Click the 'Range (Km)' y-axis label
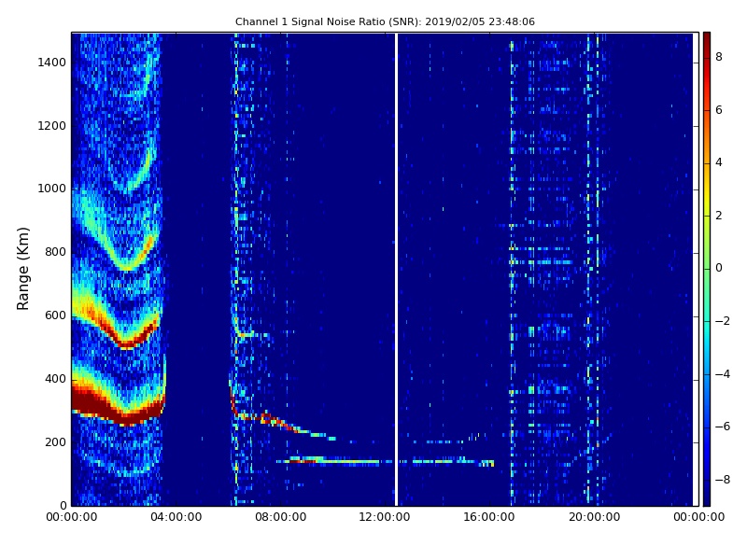The width and height of the screenshot is (747, 560). pos(22,269)
